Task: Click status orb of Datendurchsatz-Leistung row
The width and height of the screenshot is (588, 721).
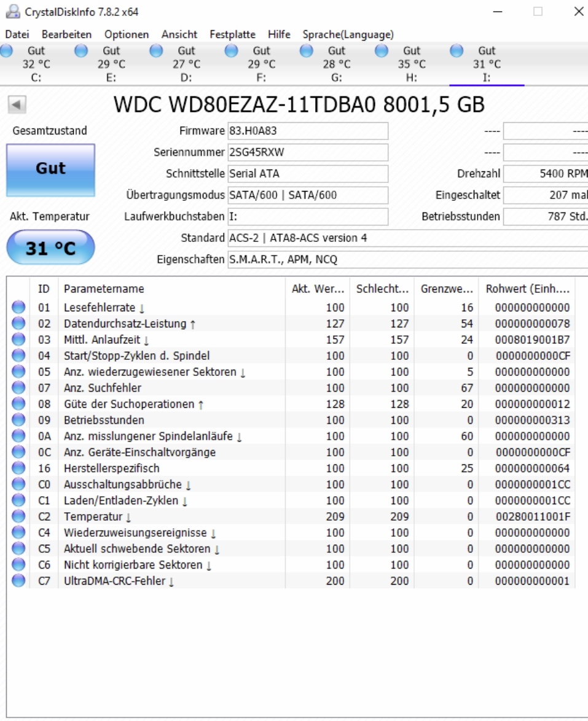Action: click(18, 323)
